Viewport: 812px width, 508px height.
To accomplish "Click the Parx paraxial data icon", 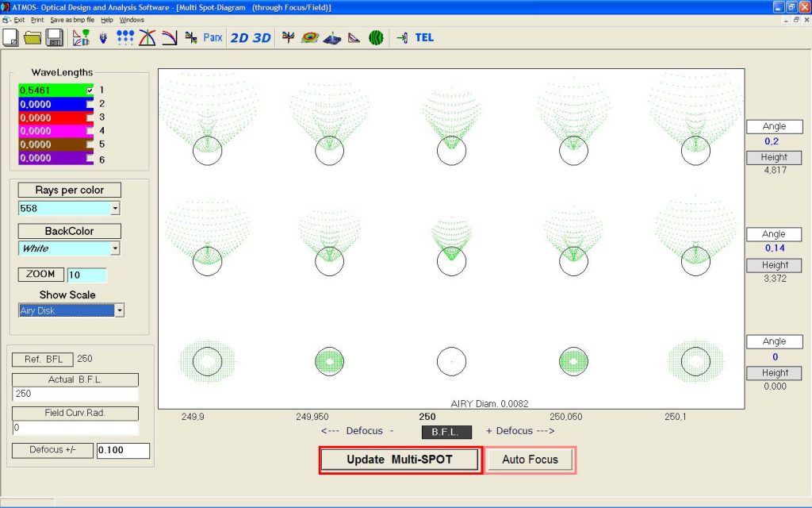I will 213,37.
